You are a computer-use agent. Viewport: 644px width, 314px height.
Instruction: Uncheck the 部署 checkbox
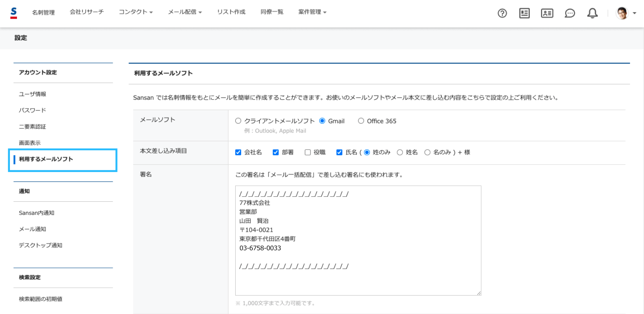pyautogui.click(x=276, y=152)
